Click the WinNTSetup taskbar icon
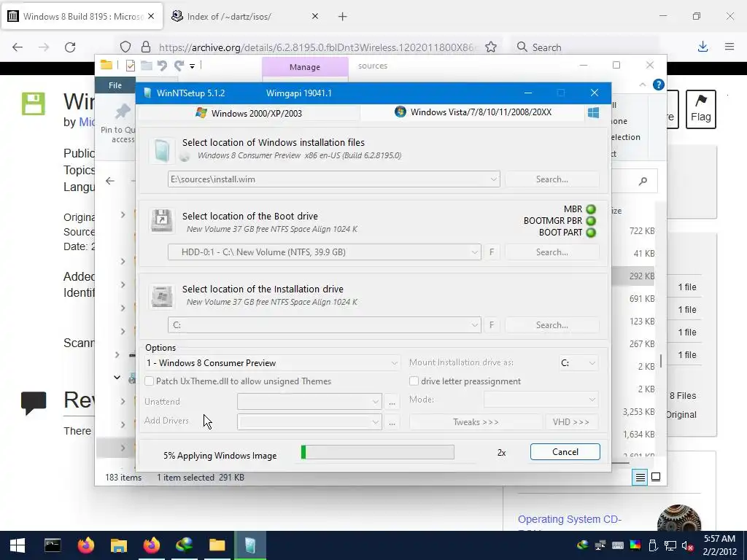747x560 pixels. pyautogui.click(x=249, y=545)
